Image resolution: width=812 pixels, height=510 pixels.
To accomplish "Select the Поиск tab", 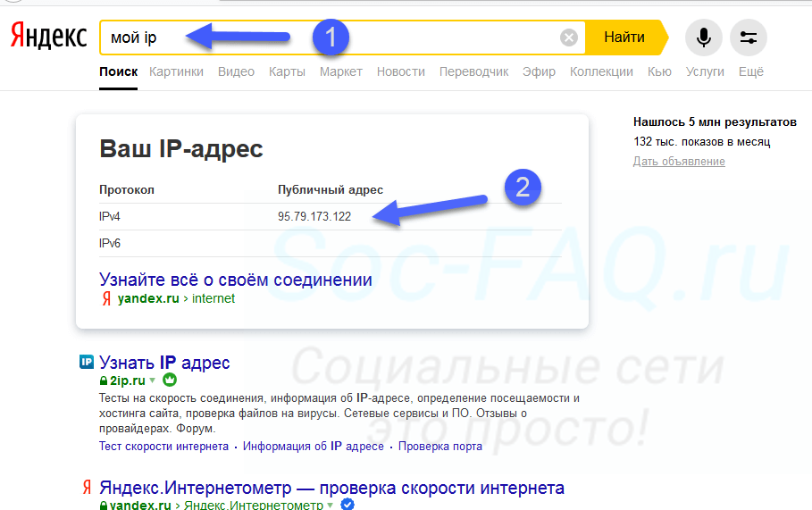I will click(x=119, y=71).
